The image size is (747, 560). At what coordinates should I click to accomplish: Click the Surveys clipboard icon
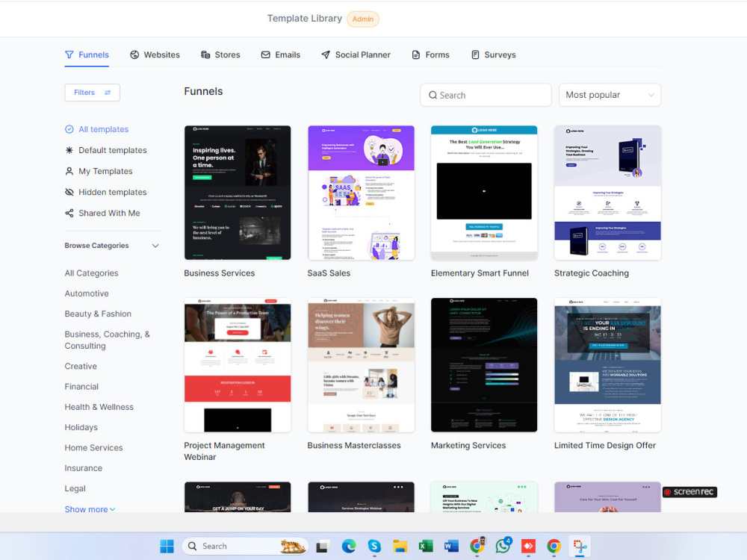click(475, 55)
